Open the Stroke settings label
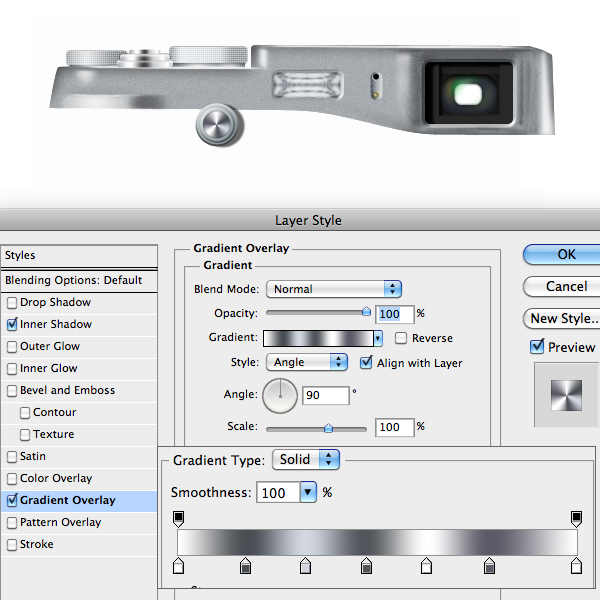600x600 pixels. coord(37,545)
